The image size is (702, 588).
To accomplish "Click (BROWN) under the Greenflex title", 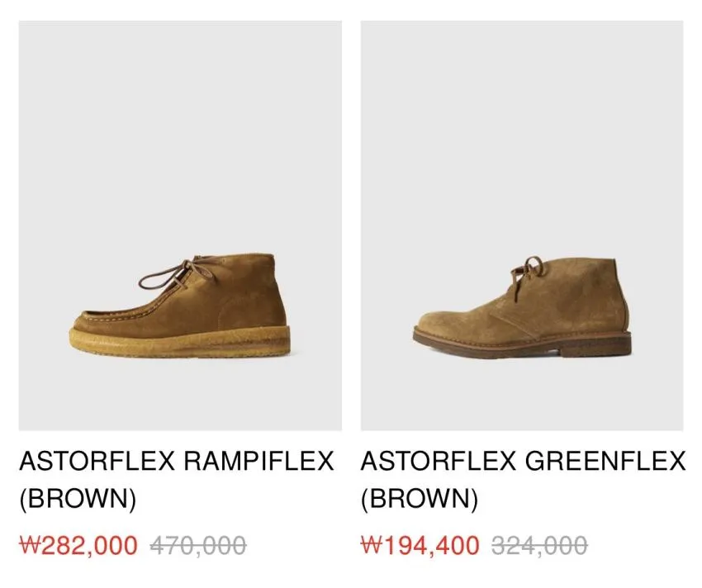I will click(420, 499).
